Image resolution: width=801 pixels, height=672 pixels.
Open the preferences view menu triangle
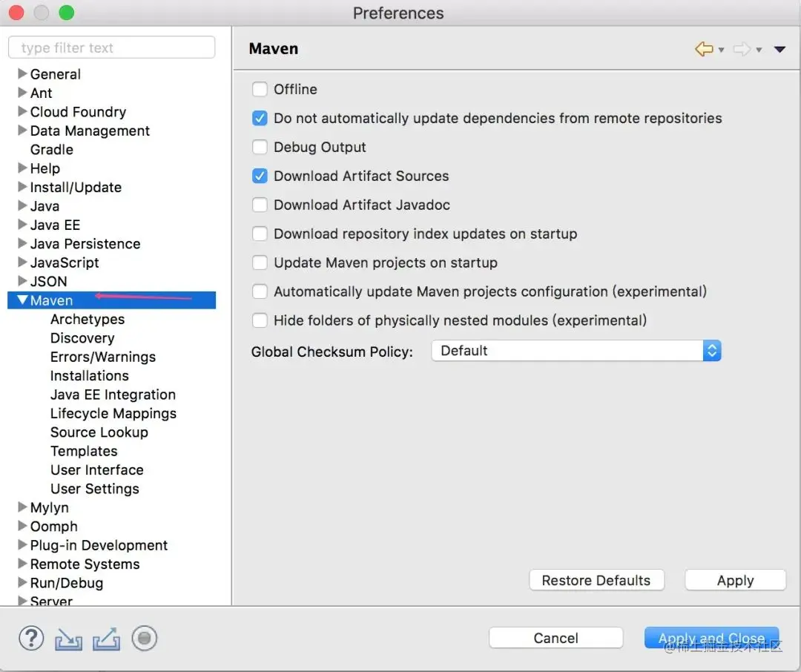tap(779, 50)
